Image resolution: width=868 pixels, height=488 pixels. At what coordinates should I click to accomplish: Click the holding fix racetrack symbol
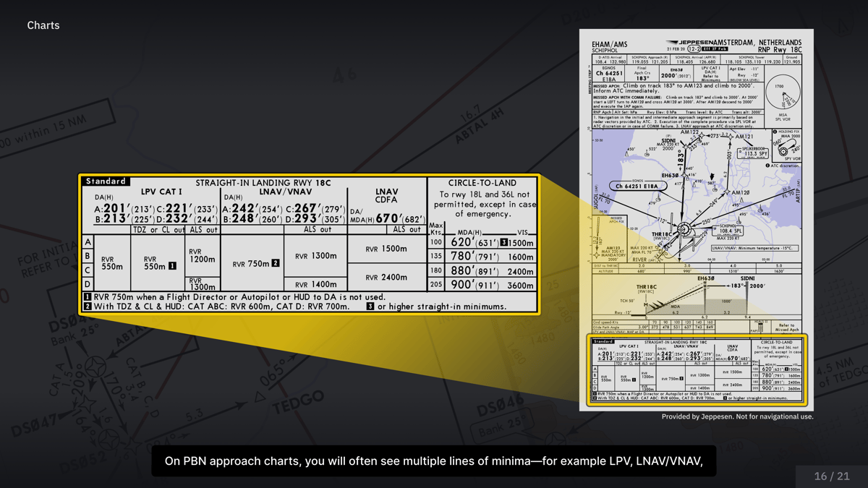pos(783,150)
